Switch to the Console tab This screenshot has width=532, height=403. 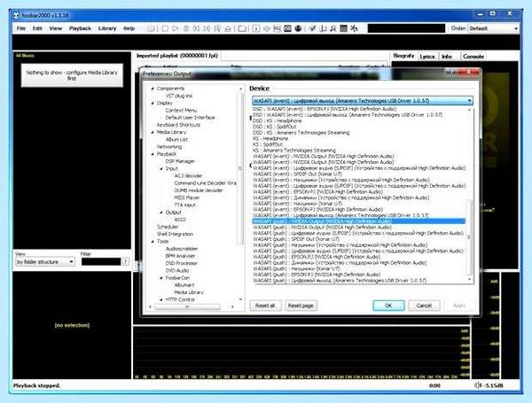[473, 57]
